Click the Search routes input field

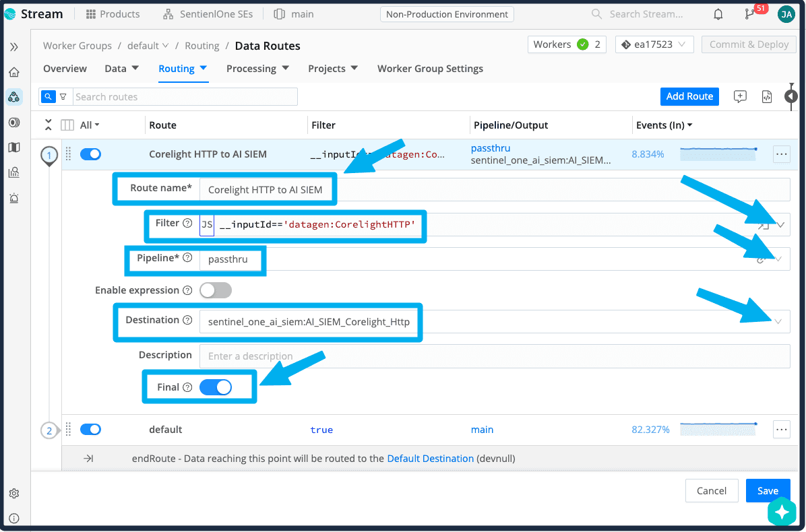click(185, 97)
